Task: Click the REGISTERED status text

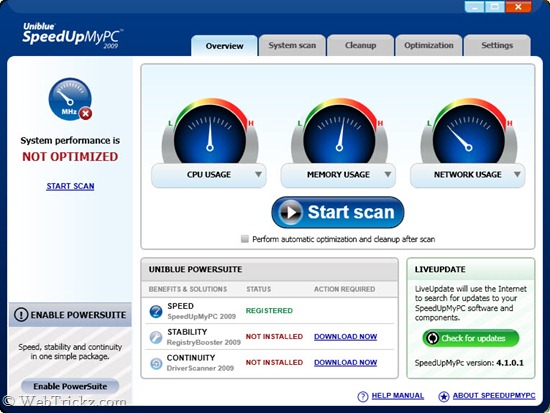Action: click(x=269, y=311)
